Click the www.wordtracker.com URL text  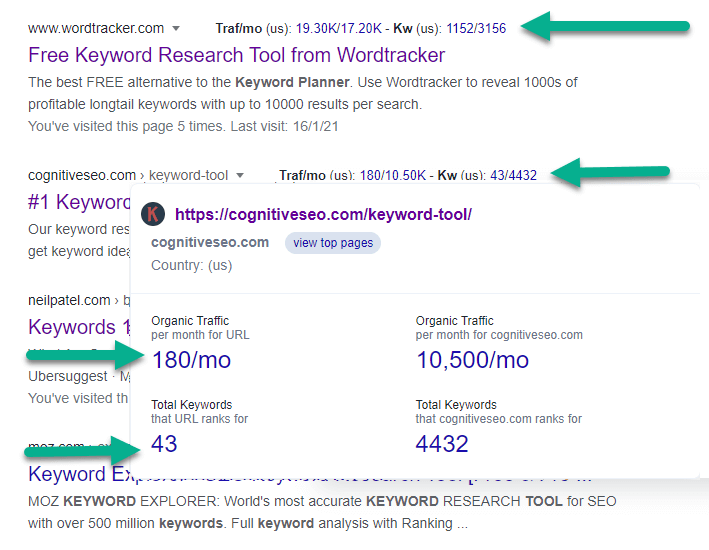click(x=96, y=28)
